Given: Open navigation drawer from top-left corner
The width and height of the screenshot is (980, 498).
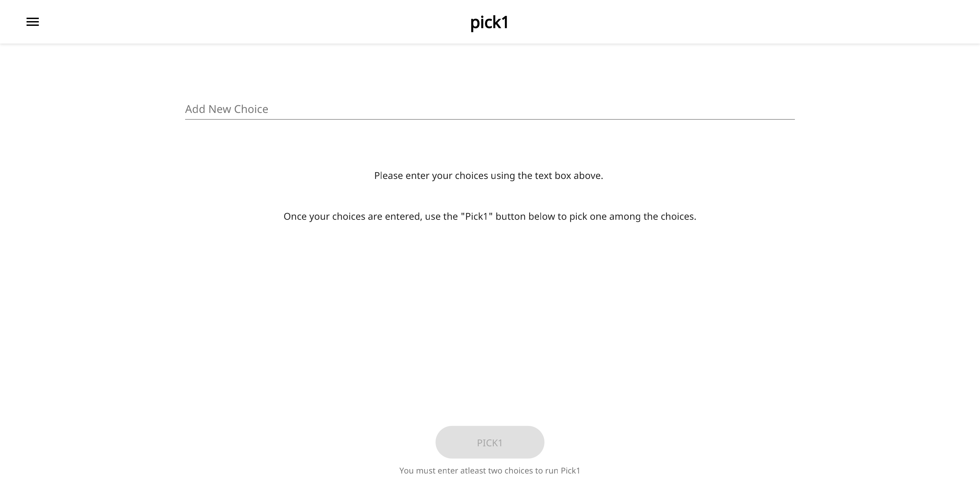Looking at the screenshot, I should (33, 22).
